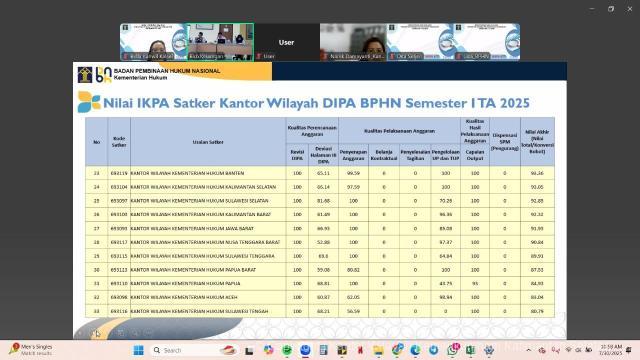This screenshot has width=640, height=360.
Task: Click the Wi-Fi network tray icon
Action: 569,350
